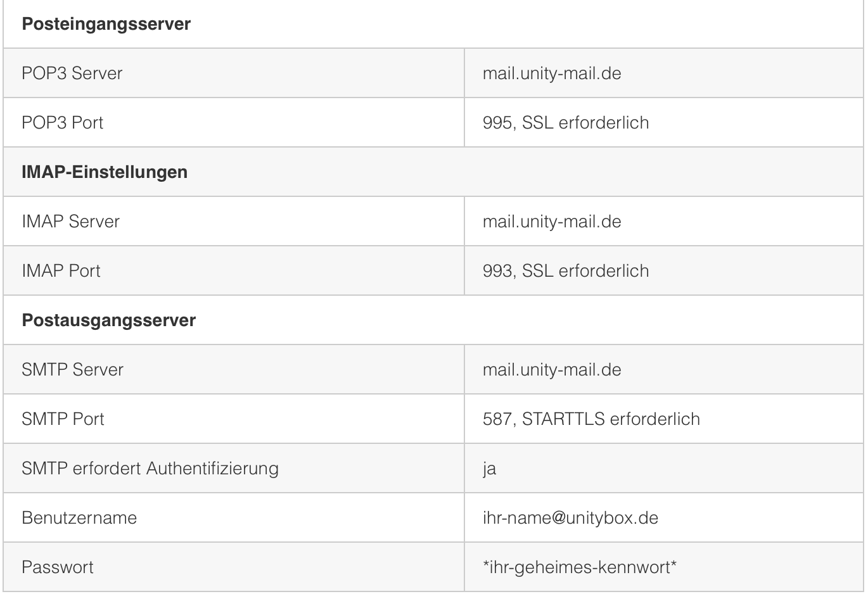Select the value 587, STARTTLS erforderlich
The image size is (868, 594).
point(590,419)
